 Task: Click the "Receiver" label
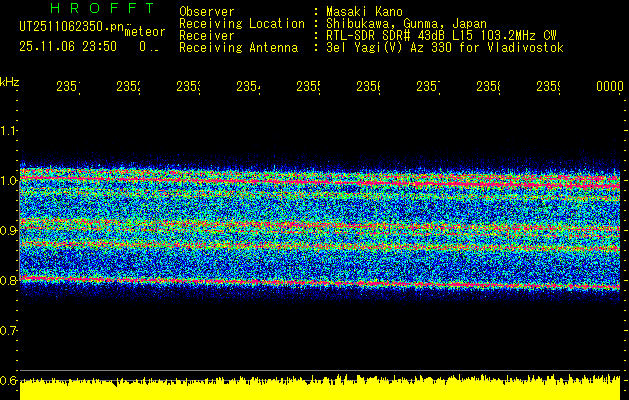[207, 36]
